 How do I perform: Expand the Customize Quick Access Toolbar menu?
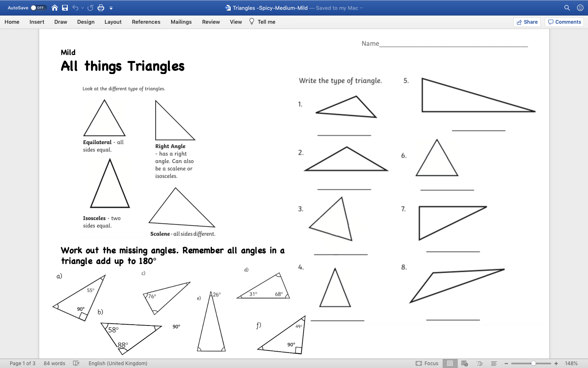click(111, 8)
